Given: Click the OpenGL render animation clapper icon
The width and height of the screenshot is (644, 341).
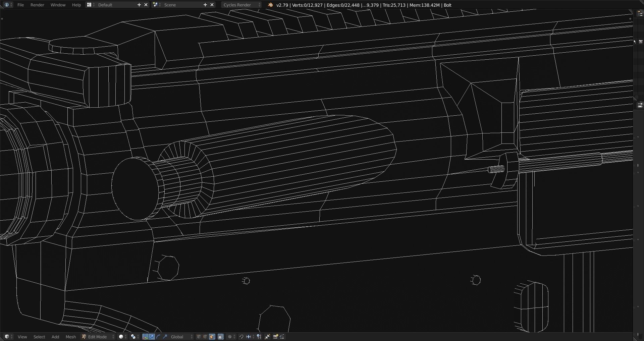Looking at the screenshot, I should (x=282, y=337).
